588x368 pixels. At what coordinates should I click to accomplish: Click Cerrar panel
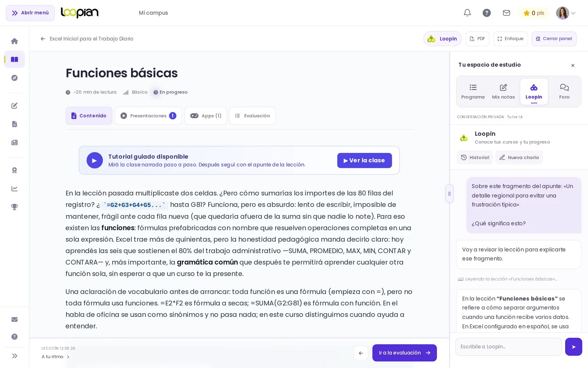click(x=554, y=39)
